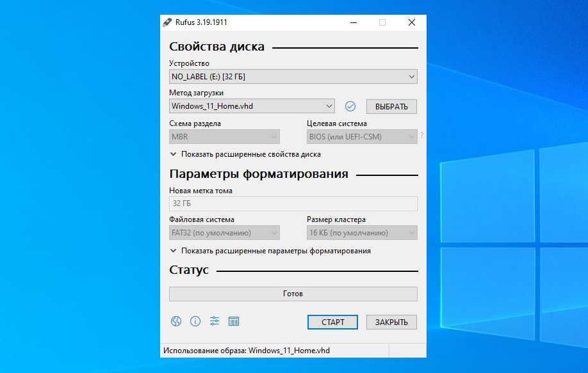Show the log window icon

point(234,321)
